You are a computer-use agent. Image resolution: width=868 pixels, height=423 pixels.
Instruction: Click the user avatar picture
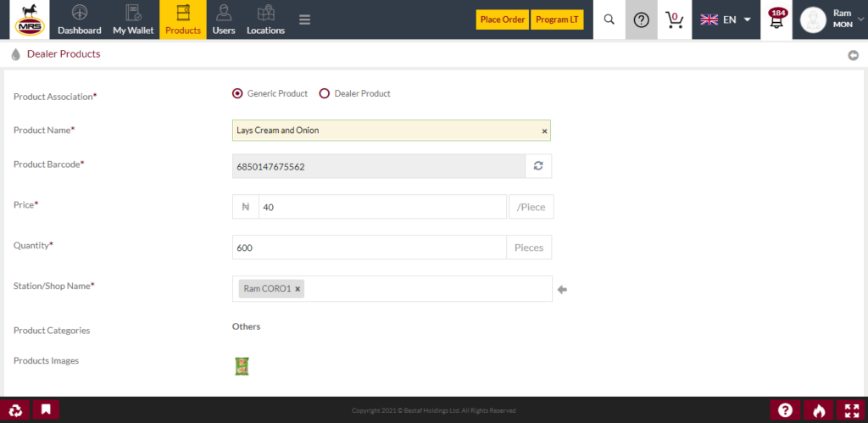[x=813, y=20]
